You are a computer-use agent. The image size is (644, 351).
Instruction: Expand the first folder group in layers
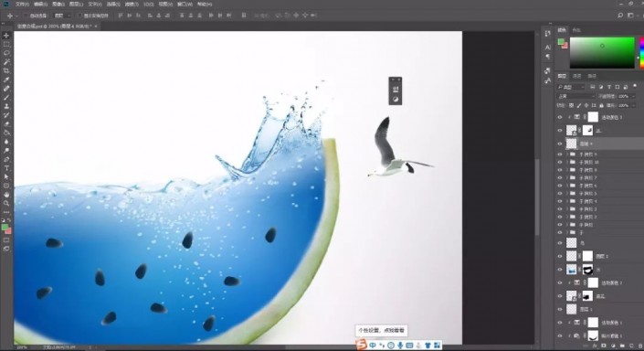567,154
